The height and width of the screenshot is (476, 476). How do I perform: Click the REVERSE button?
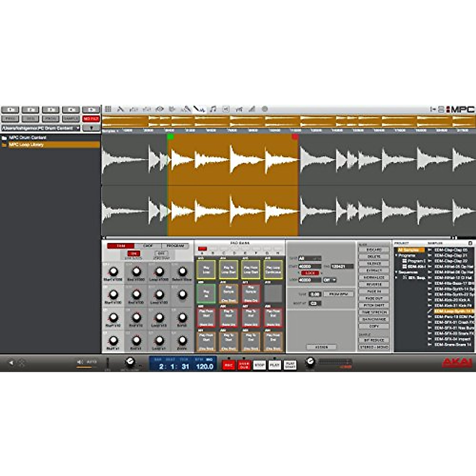pyautogui.click(x=374, y=284)
